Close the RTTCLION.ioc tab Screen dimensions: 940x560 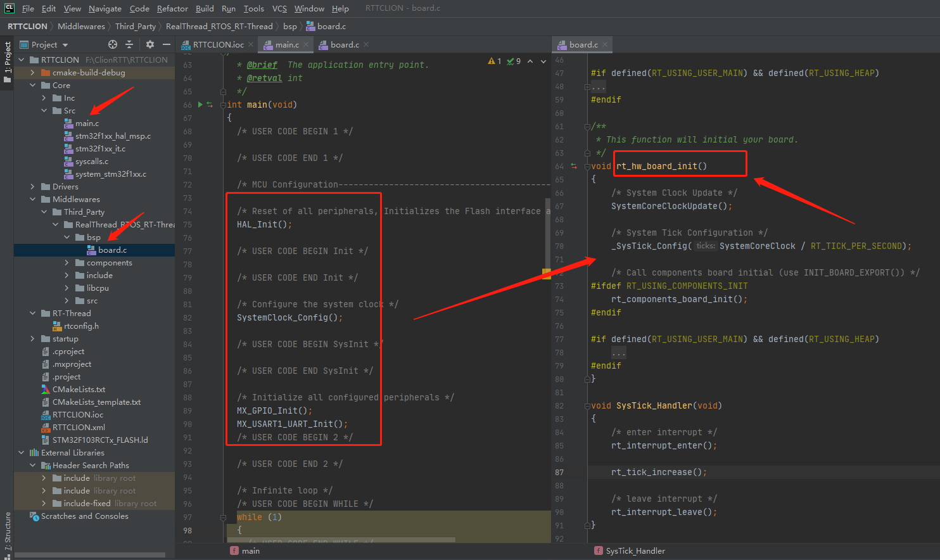coord(251,44)
